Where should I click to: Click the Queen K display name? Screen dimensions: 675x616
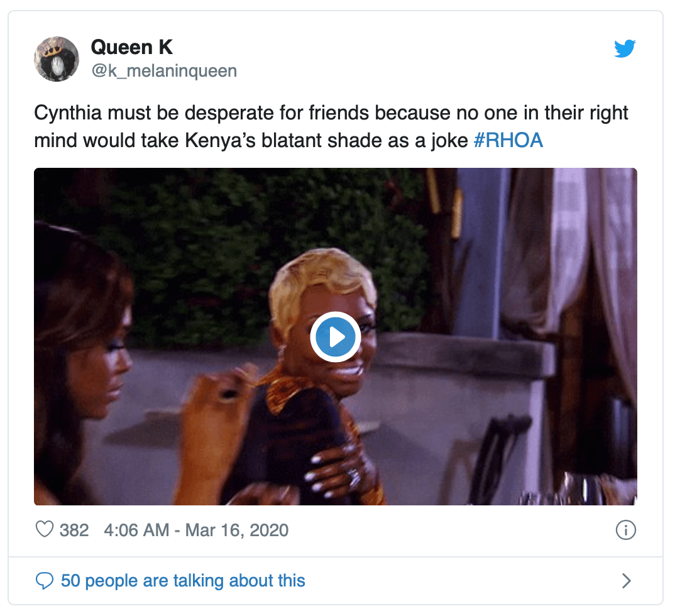(132, 47)
